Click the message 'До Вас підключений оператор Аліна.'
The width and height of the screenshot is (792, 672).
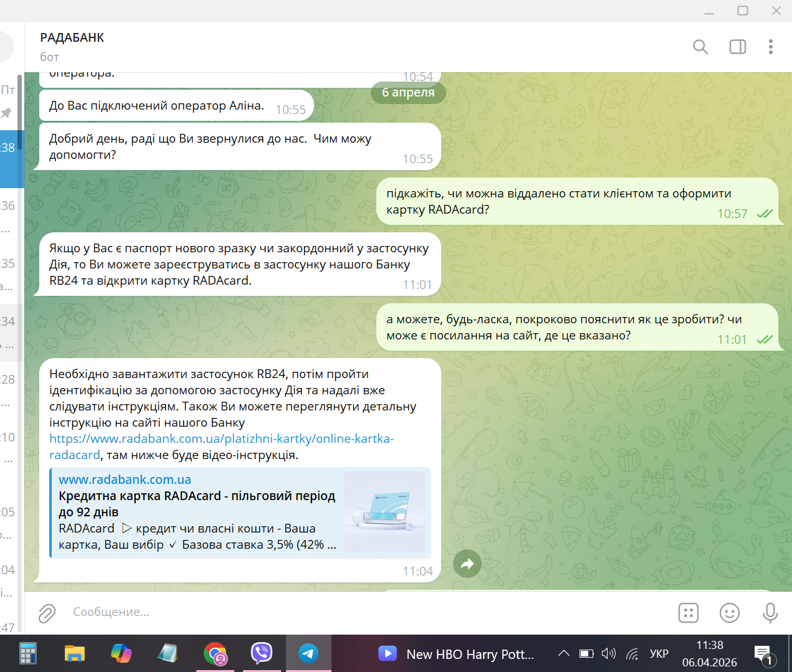(176, 106)
